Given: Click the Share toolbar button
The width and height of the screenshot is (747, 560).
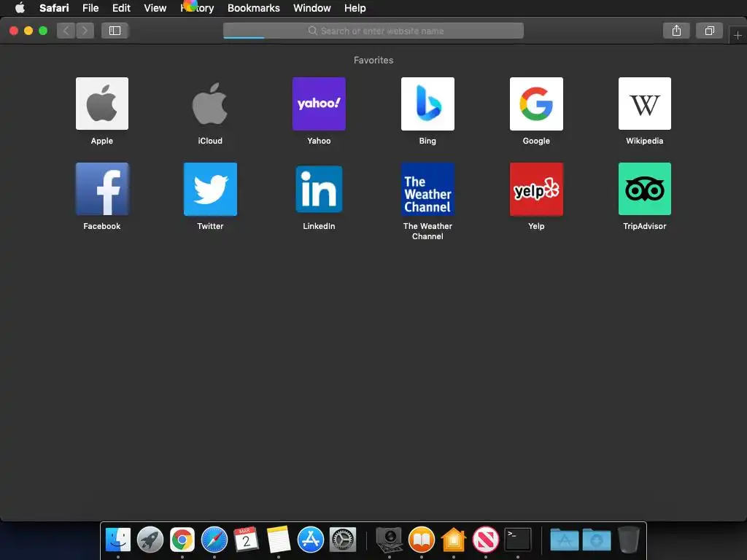Looking at the screenshot, I should [x=676, y=31].
